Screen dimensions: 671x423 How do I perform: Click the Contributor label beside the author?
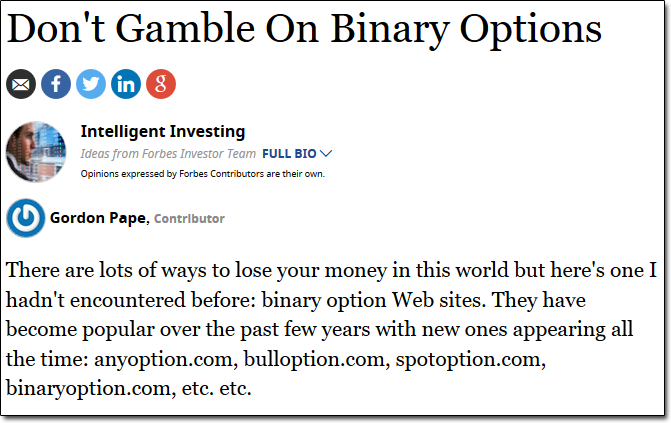189,219
